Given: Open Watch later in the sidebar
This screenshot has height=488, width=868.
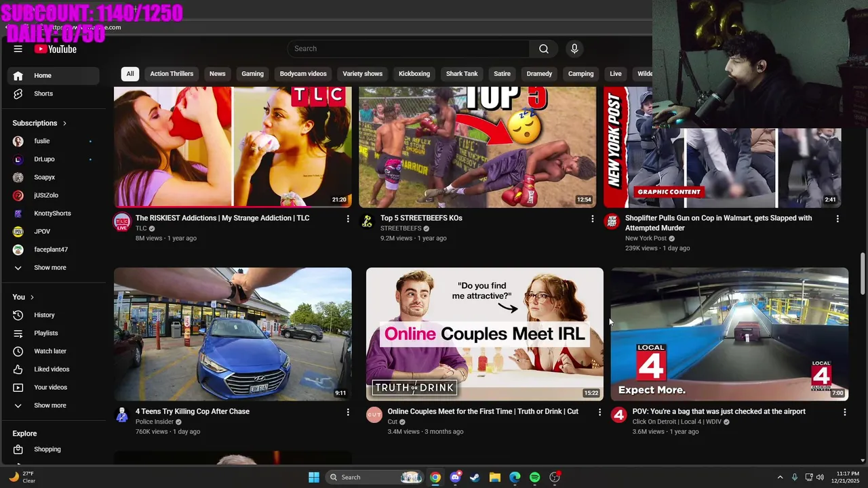Looking at the screenshot, I should (x=54, y=351).
